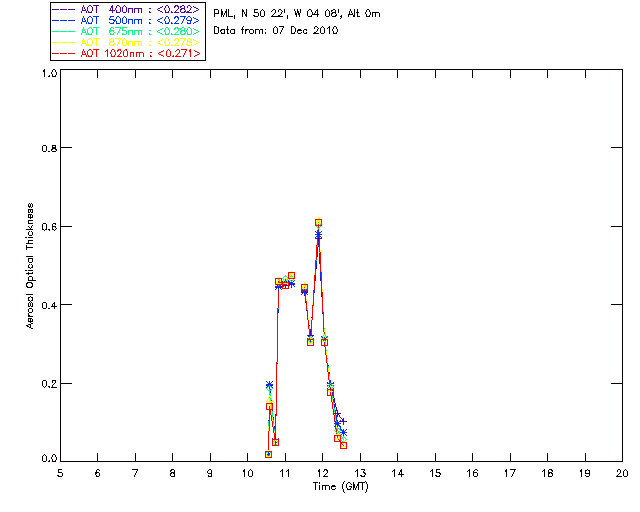Screen dimensions: 640x512
Task: Click the 0.2 y-axis tick label
Action: 47,384
